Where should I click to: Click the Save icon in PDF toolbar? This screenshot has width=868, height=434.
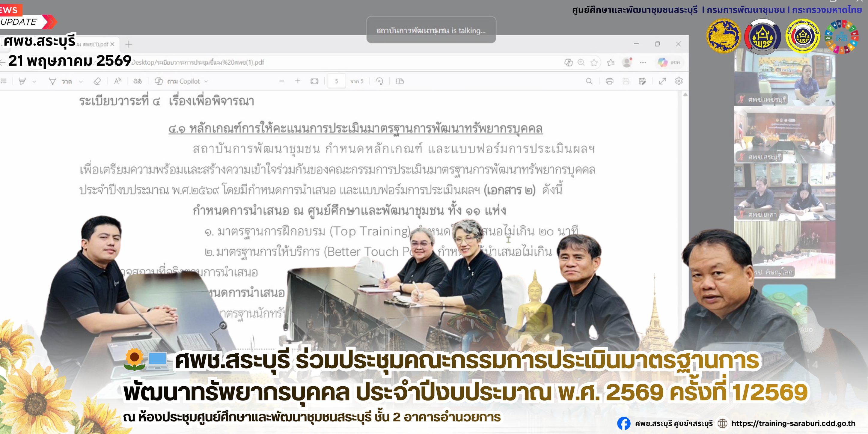[x=626, y=81]
